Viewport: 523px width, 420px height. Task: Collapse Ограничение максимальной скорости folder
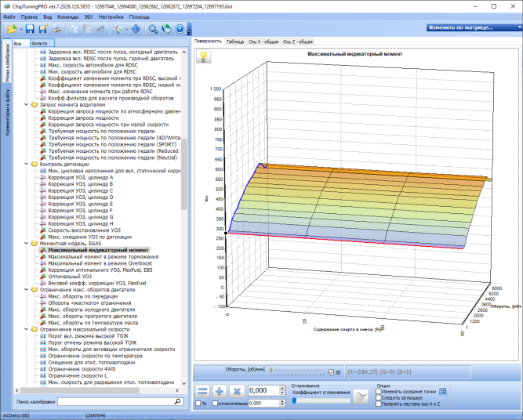27,329
